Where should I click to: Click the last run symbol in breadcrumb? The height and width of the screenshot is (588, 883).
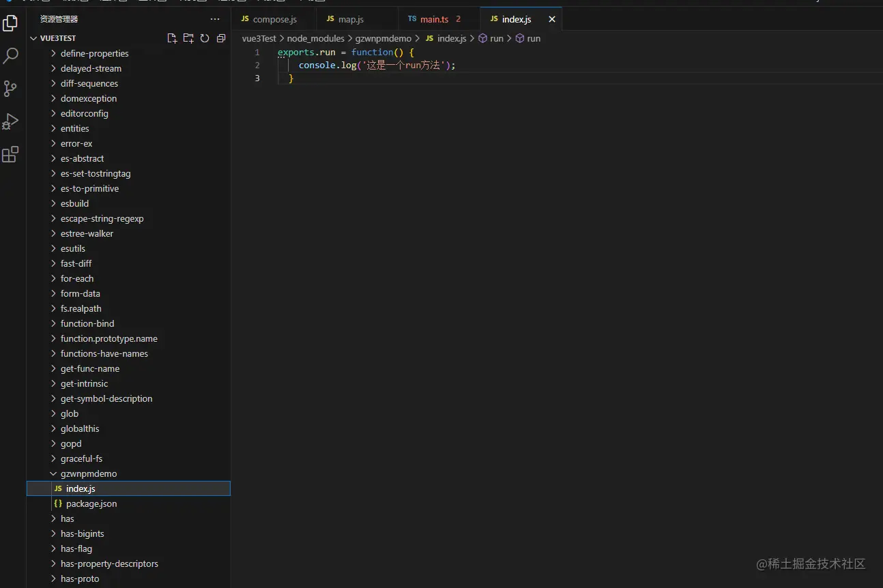click(x=527, y=39)
